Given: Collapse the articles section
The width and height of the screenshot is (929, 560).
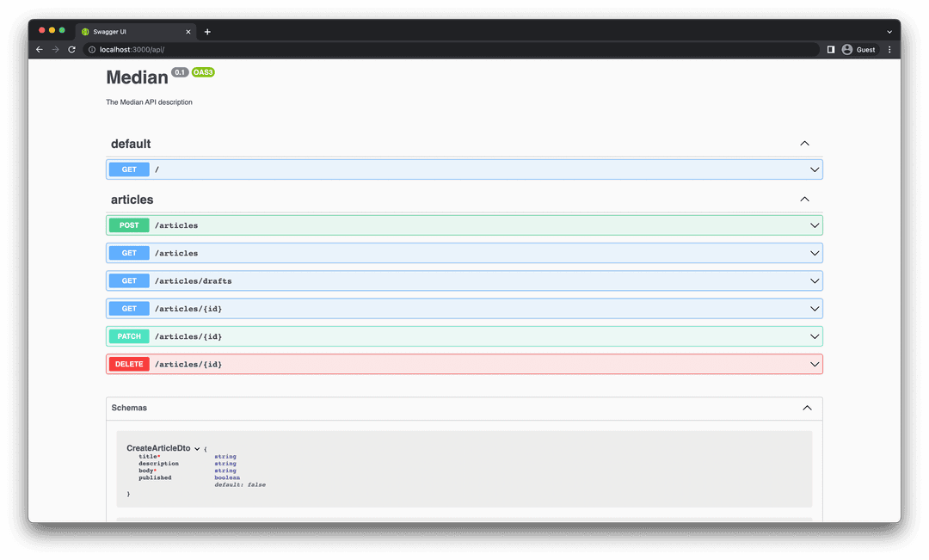Looking at the screenshot, I should (x=804, y=199).
